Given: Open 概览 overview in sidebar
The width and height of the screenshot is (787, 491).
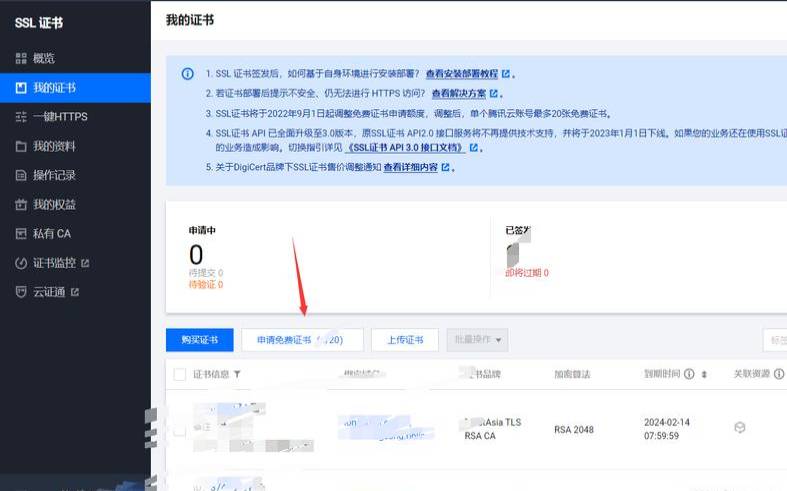Looking at the screenshot, I should click(75, 58).
